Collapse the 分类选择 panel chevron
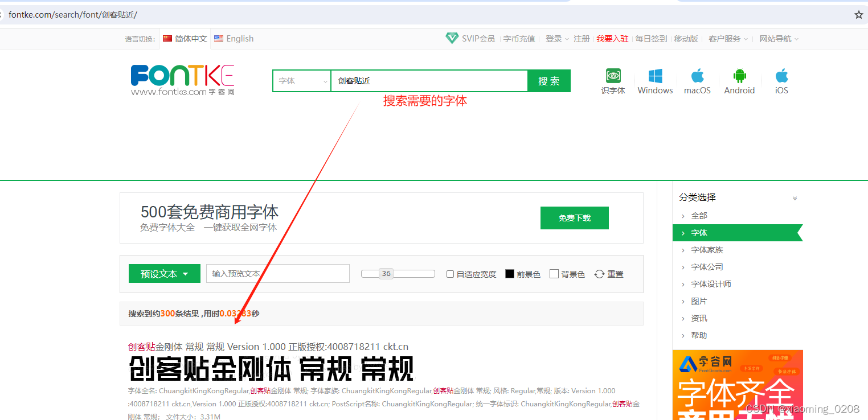 tap(795, 198)
